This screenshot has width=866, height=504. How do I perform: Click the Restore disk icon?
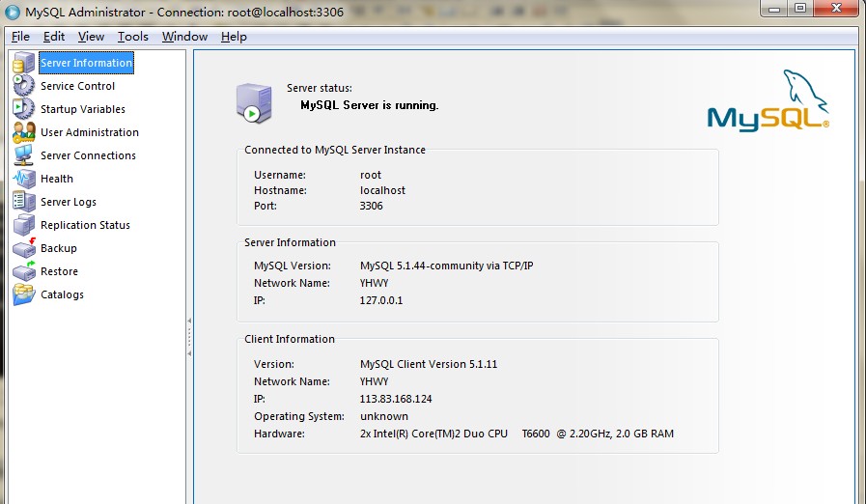[23, 271]
